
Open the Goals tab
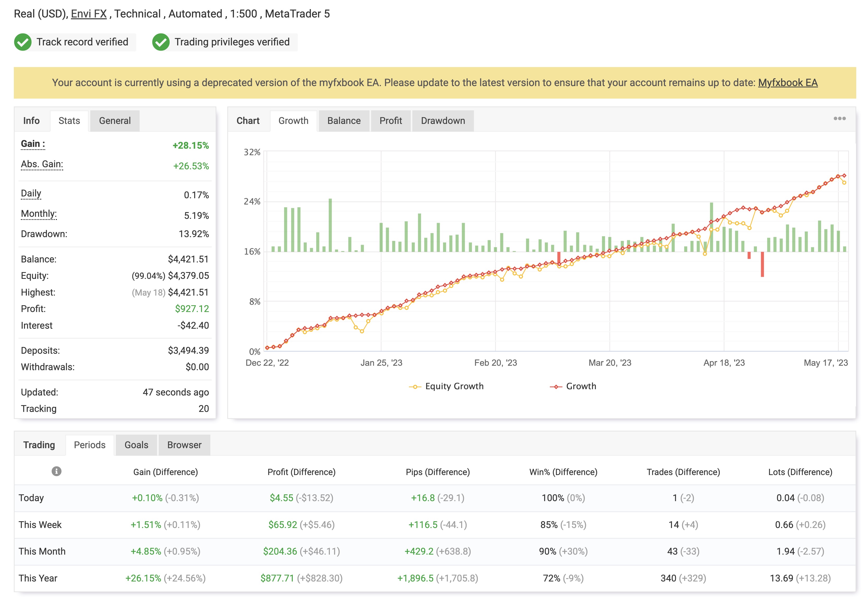(x=136, y=445)
